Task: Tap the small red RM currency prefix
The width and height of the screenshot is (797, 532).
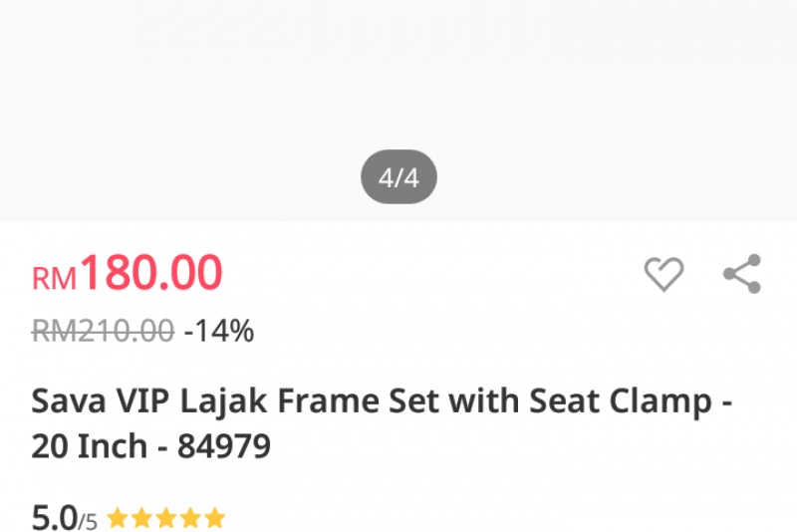Action: click(54, 279)
